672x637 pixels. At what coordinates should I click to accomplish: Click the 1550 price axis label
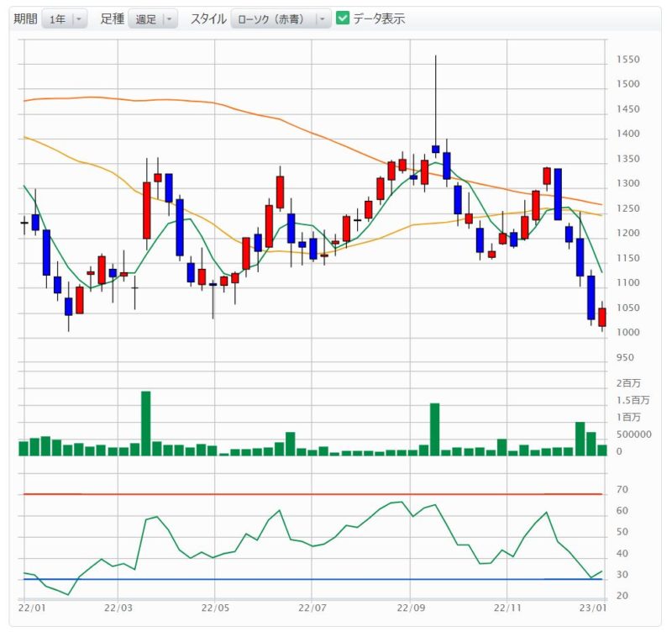[x=627, y=60]
